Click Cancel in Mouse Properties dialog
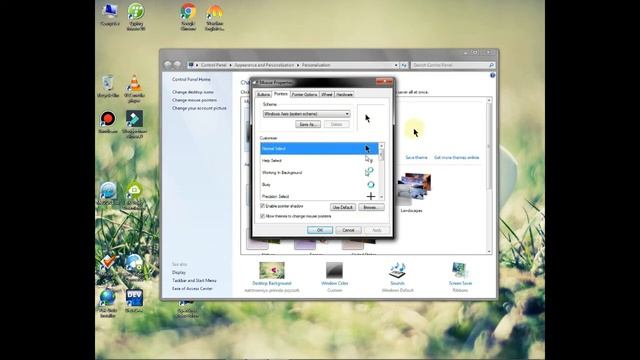The width and height of the screenshot is (640, 360). coord(348,230)
